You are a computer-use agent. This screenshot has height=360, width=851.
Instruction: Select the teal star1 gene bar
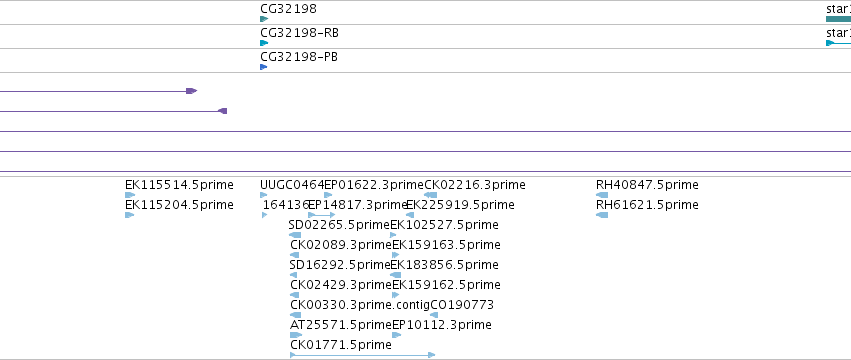[839, 19]
